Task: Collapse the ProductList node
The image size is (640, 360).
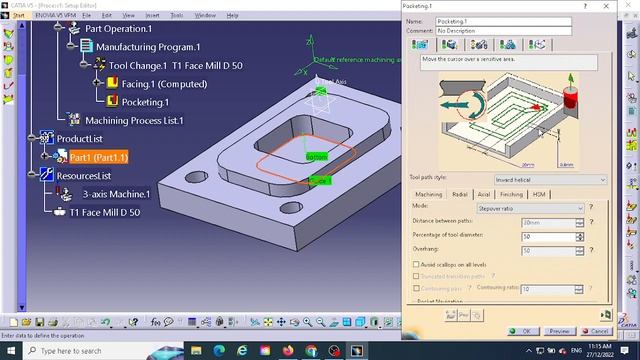Action: (x=31, y=138)
